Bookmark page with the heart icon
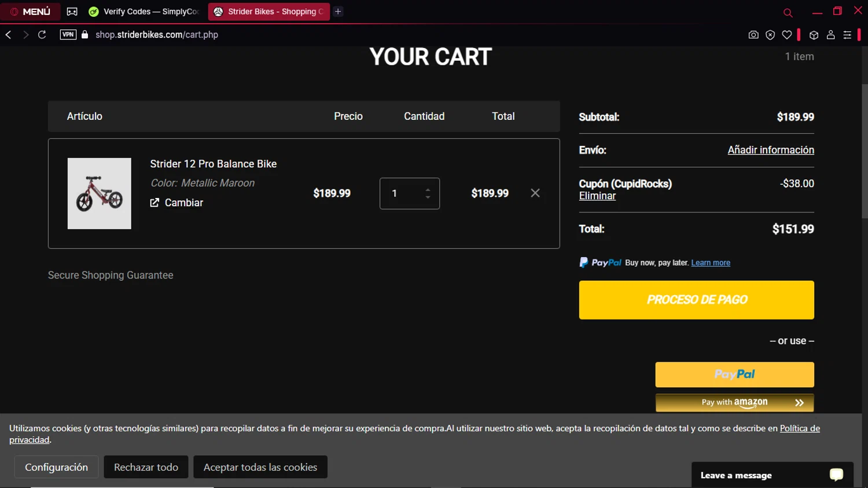The height and width of the screenshot is (488, 868). 787,35
